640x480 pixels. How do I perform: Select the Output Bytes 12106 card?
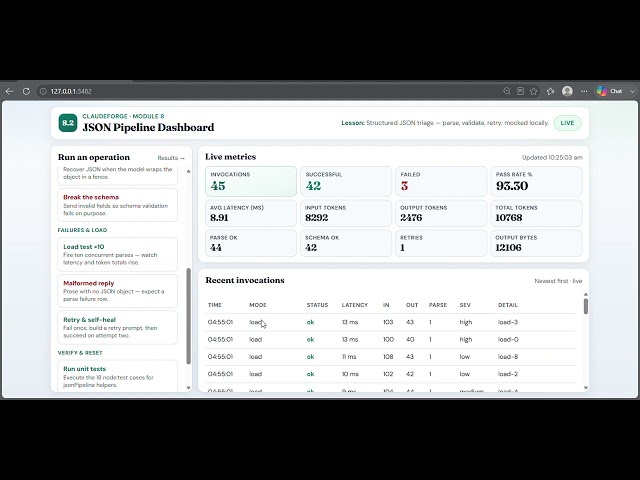tap(536, 243)
